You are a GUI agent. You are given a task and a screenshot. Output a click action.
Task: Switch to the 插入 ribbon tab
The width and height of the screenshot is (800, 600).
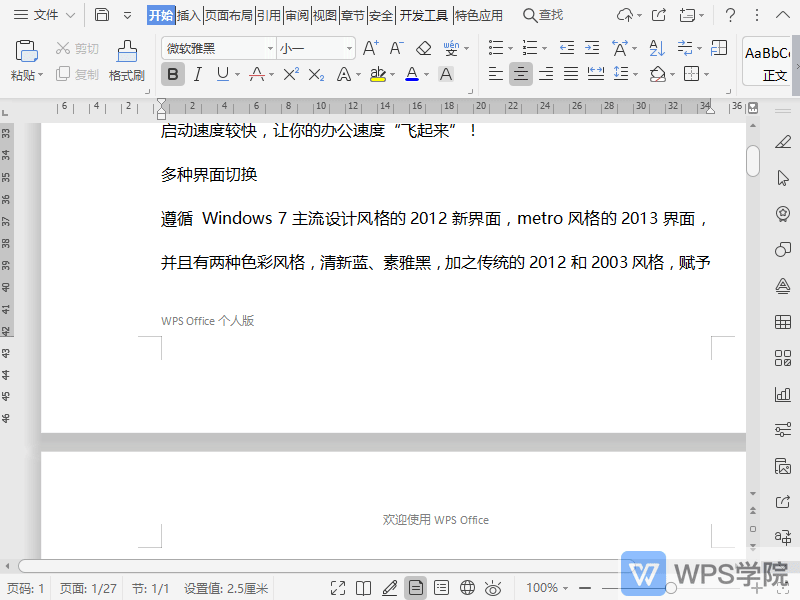189,15
